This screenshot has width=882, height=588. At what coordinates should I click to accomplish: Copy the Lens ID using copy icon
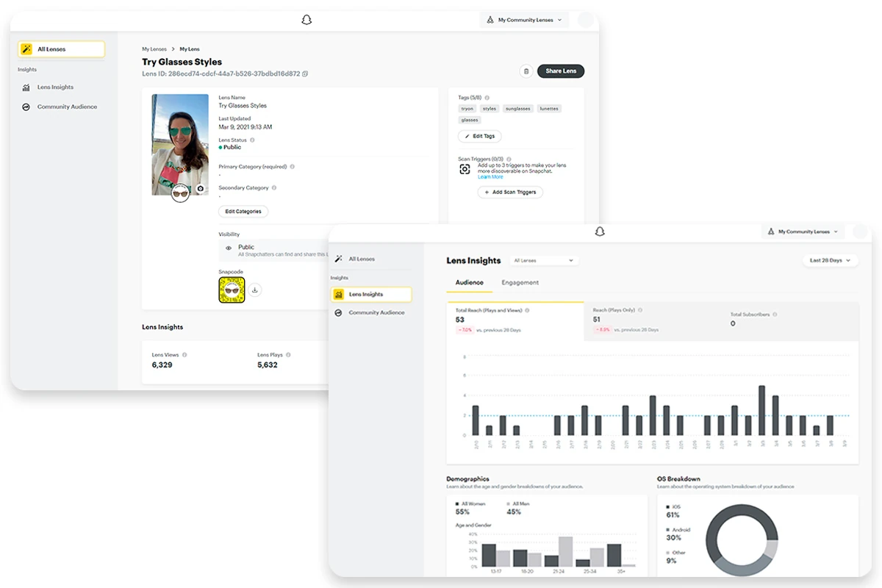pyautogui.click(x=305, y=74)
